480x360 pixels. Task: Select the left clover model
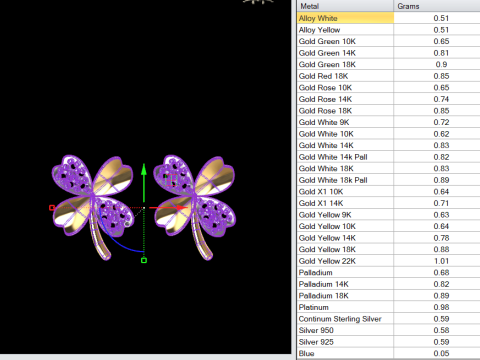click(x=93, y=207)
